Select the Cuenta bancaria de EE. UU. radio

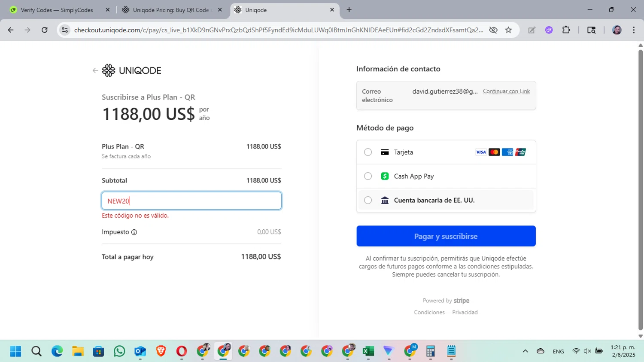(368, 200)
